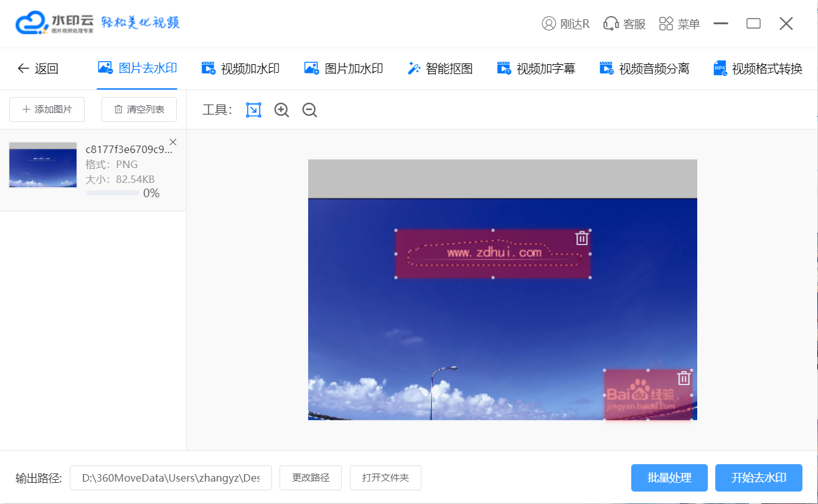Screen dimensions: 818x504
Task: Zoom out of the image preview
Action: click(x=309, y=110)
